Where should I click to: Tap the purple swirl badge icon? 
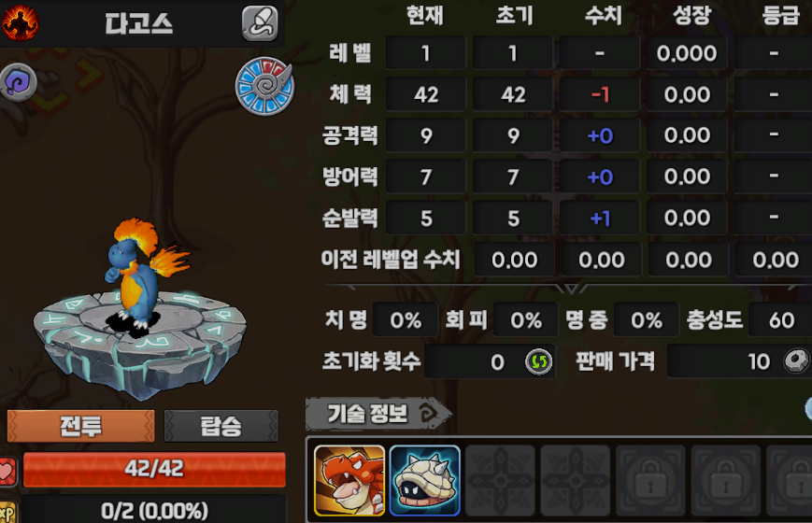click(x=19, y=82)
